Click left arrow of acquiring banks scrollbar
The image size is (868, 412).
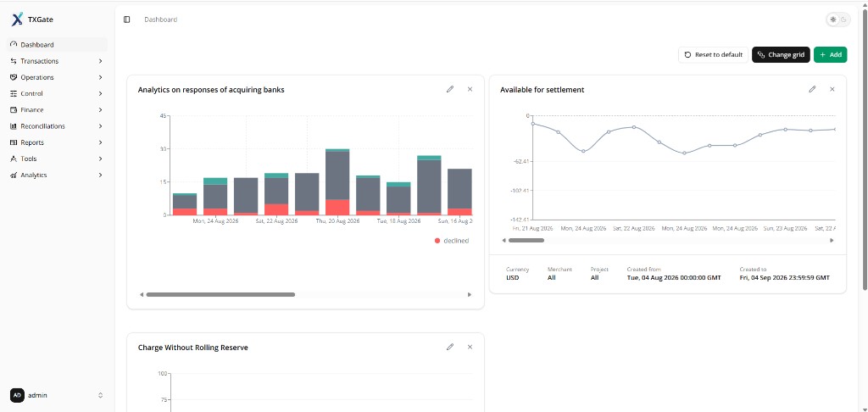click(x=142, y=295)
